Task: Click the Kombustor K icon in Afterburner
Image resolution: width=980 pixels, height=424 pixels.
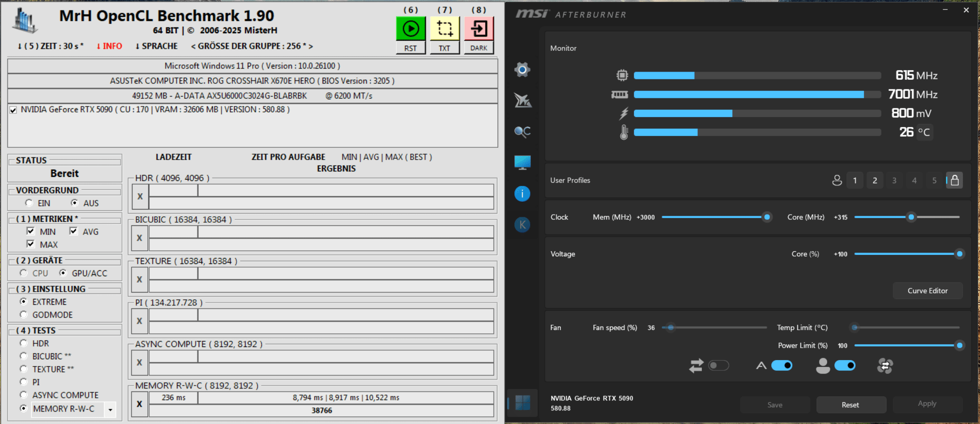Action: click(522, 224)
